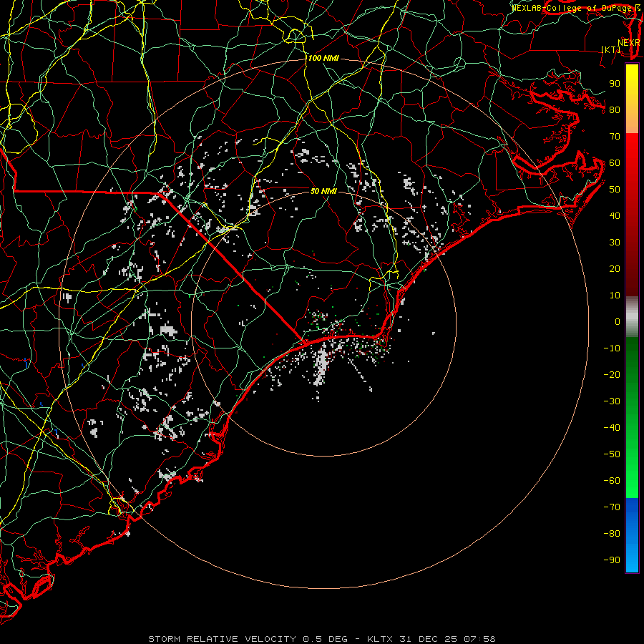Viewport: 644px width, 644px height.
Task: Select the '-70' value on the velocity scale
Action: 612,507
